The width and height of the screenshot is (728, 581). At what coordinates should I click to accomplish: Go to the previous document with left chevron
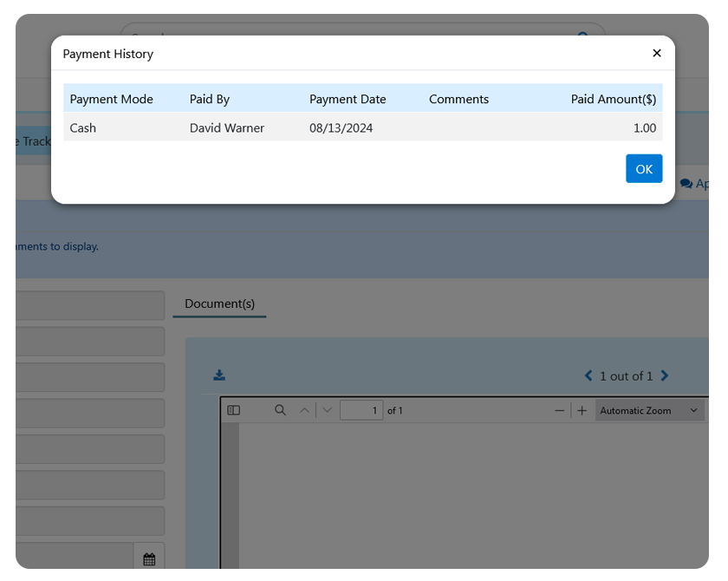click(589, 376)
